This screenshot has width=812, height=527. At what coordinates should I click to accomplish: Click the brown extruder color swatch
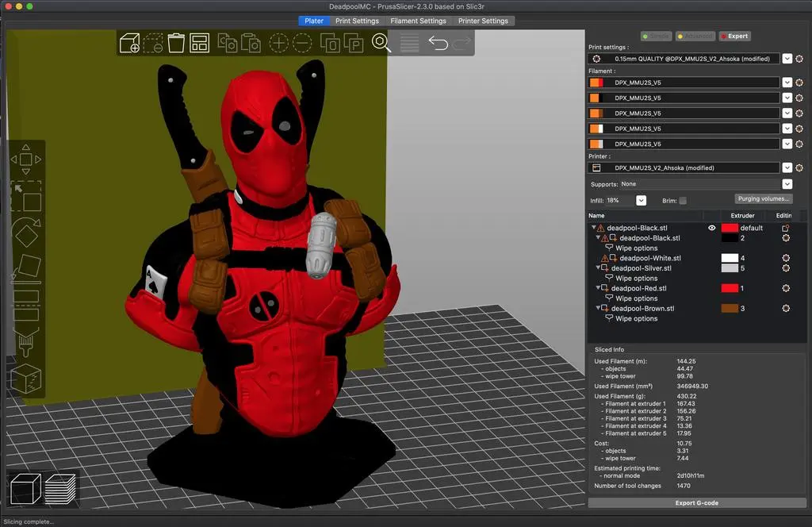(x=729, y=309)
